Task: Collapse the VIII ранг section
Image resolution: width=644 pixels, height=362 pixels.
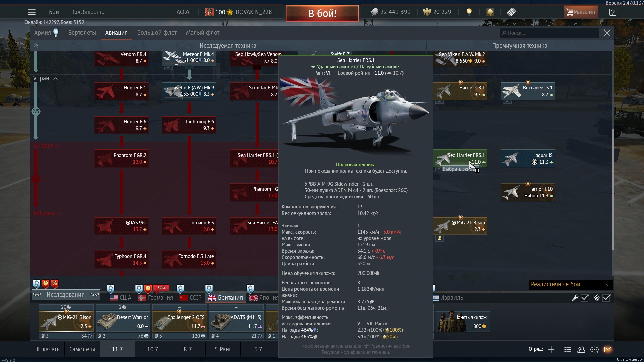Action: coord(47,213)
